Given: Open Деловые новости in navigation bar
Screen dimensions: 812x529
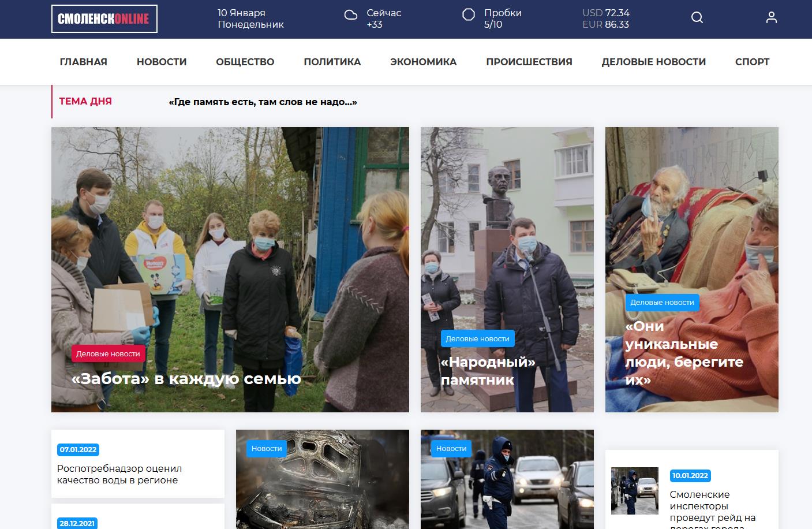Looking at the screenshot, I should pyautogui.click(x=654, y=62).
